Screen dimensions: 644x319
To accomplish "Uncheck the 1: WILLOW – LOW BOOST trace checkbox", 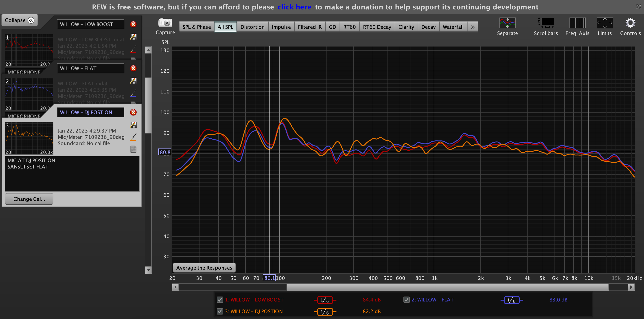I will coord(220,299).
